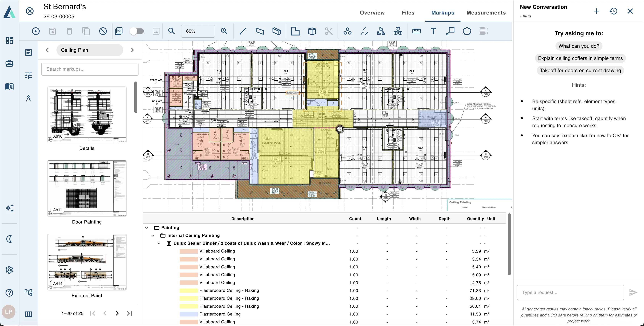Image resolution: width=644 pixels, height=326 pixels.
Task: Select the callout annotation tool
Action: point(450,31)
